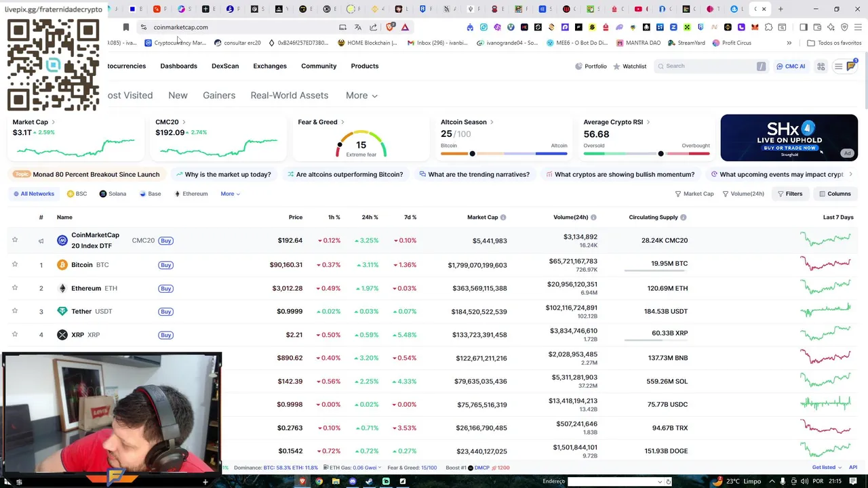The image size is (868, 488).
Task: Click the Bitcoin coin logo
Action: point(62,265)
